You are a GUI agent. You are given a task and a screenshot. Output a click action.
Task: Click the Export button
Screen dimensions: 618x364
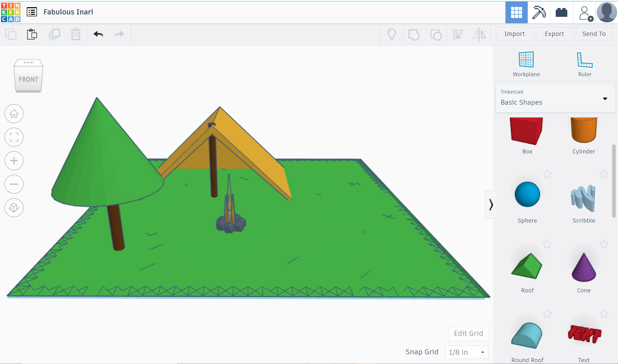(554, 34)
